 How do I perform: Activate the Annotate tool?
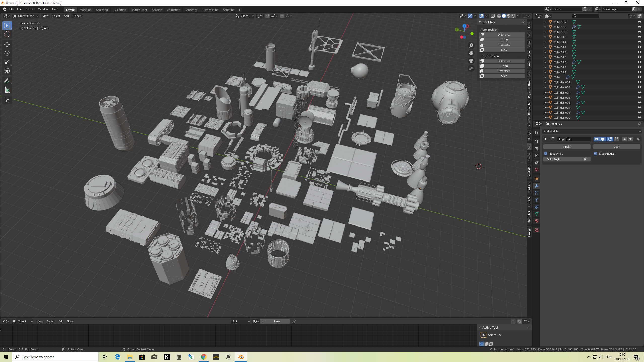7,81
